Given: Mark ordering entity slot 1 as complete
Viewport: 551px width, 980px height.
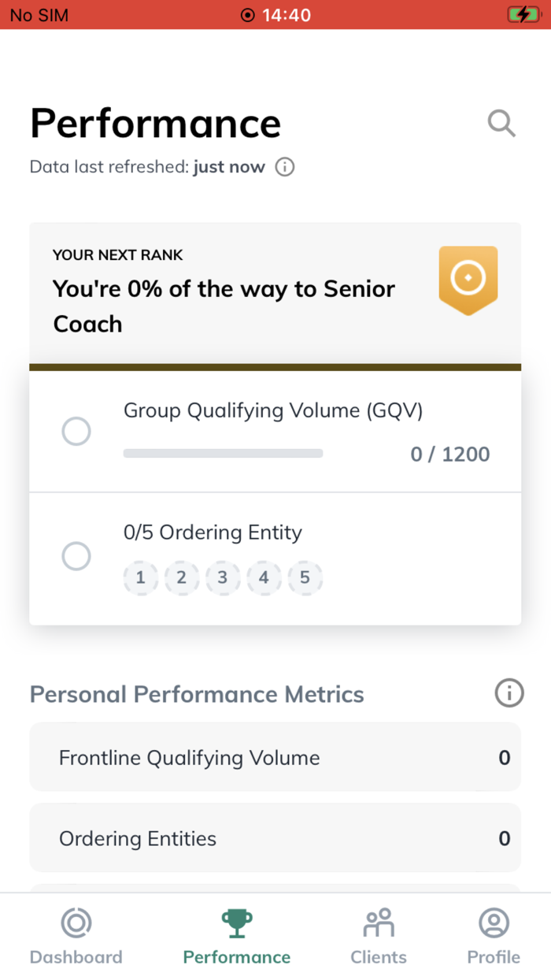Looking at the screenshot, I should [x=140, y=577].
